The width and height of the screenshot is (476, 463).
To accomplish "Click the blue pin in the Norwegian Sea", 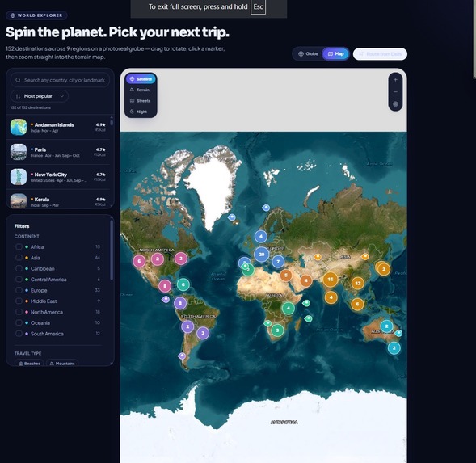I will tap(266, 208).
